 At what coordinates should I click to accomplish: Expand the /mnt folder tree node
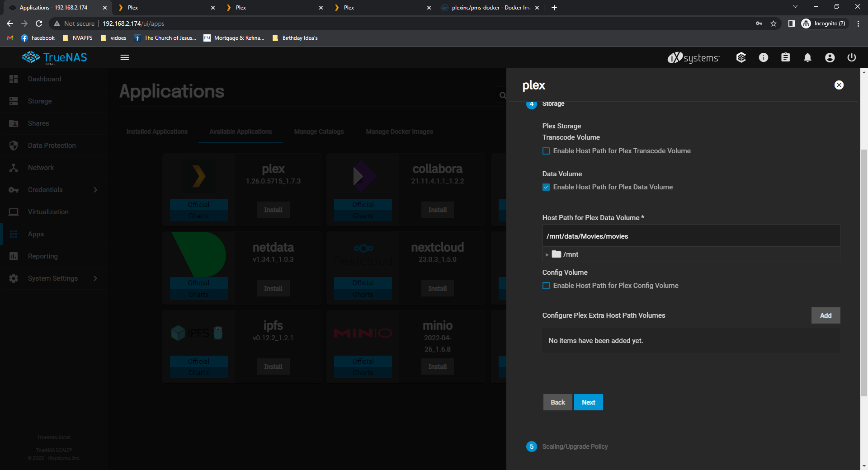(547, 255)
